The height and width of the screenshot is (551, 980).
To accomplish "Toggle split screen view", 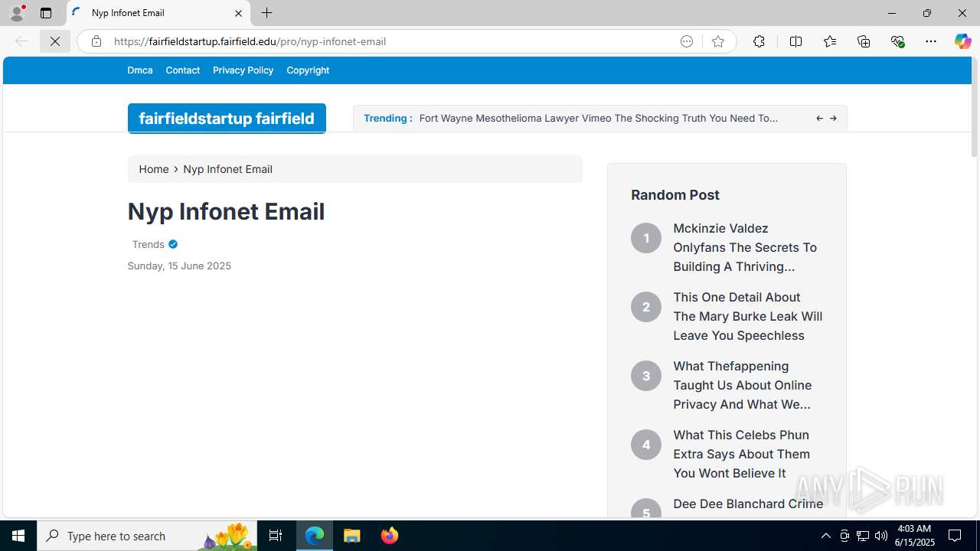I will 795,41.
